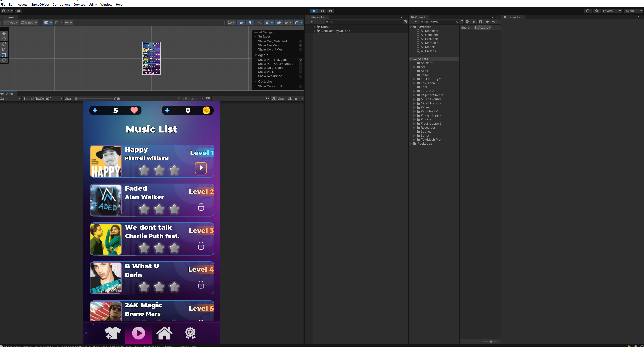The height and width of the screenshot is (347, 644).
Task: Expand DontDestroyOnLoad in Hierarchy
Action: pos(314,31)
